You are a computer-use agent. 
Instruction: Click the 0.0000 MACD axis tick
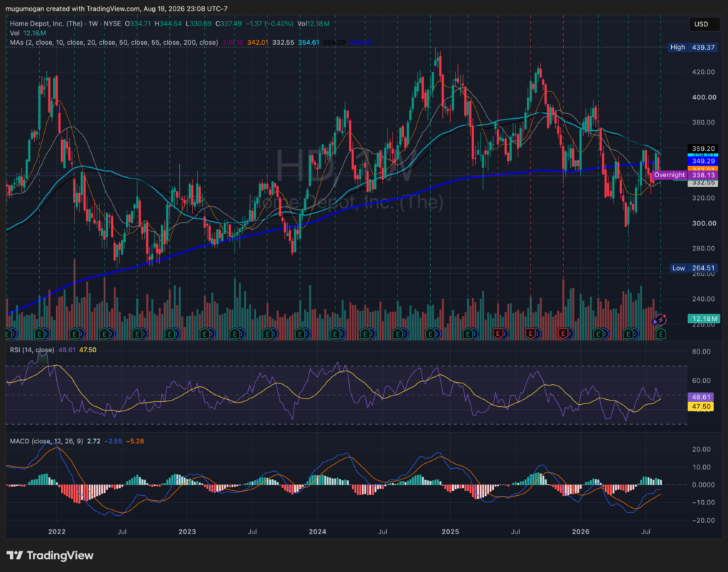point(703,484)
